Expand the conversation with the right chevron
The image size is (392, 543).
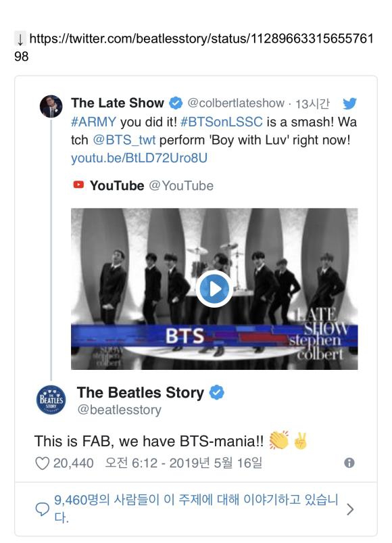pyautogui.click(x=350, y=509)
